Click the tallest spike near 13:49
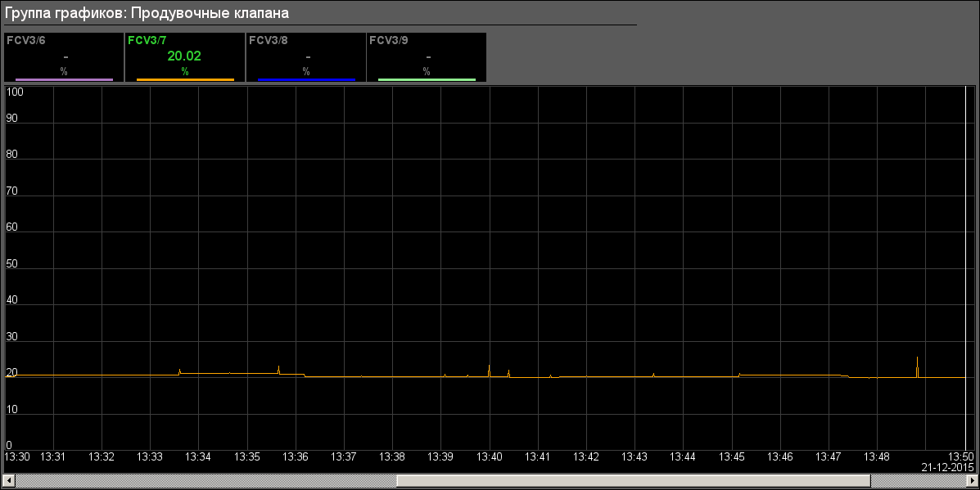This screenshot has width=980, height=490. (917, 362)
